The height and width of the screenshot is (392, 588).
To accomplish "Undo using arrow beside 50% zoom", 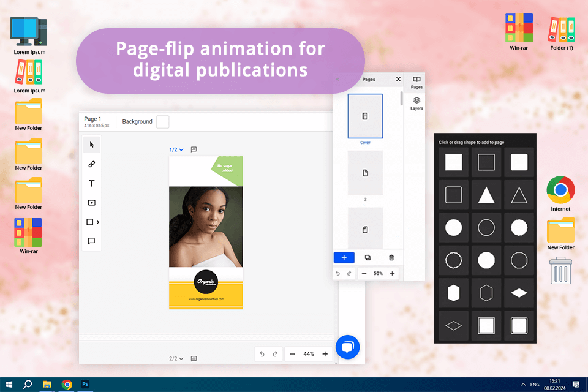I will [338, 273].
